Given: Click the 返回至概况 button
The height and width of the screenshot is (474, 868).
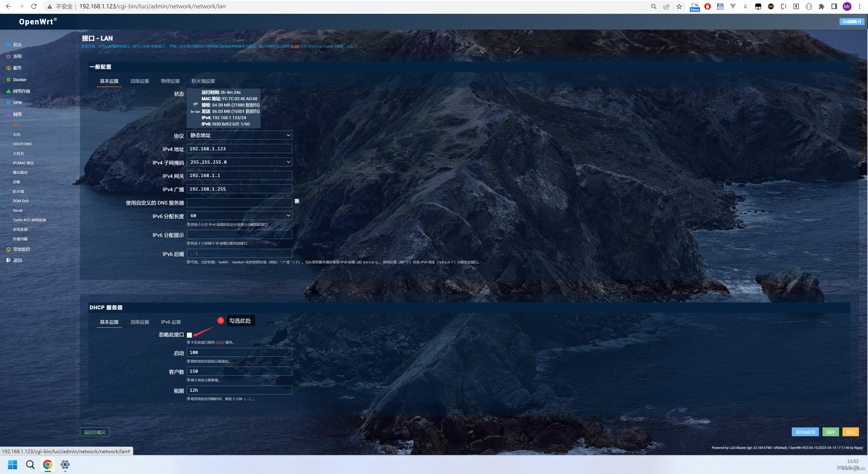Looking at the screenshot, I should tap(95, 432).
